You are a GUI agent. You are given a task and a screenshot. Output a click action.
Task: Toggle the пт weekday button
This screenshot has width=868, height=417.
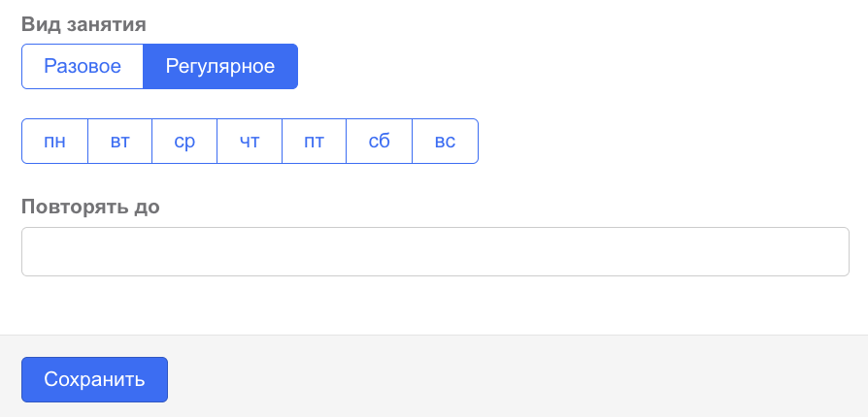(x=315, y=142)
